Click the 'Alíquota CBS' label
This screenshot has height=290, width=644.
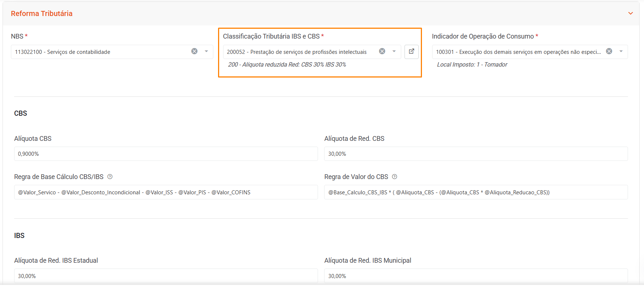pyautogui.click(x=33, y=139)
